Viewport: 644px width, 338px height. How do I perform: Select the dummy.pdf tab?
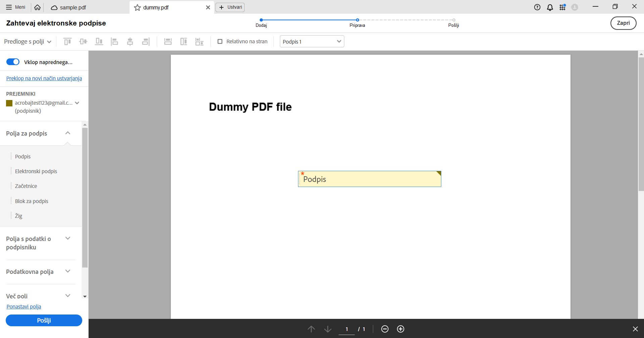click(x=171, y=7)
